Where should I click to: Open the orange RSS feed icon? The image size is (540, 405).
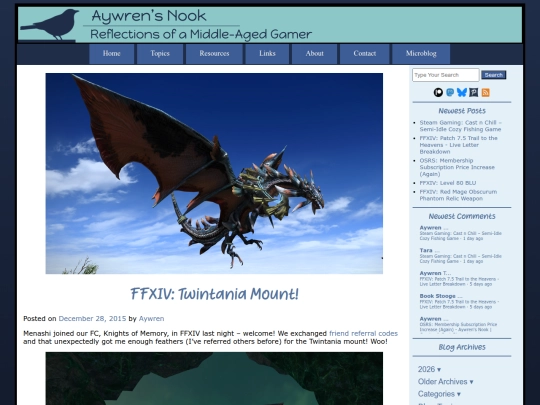click(x=486, y=92)
